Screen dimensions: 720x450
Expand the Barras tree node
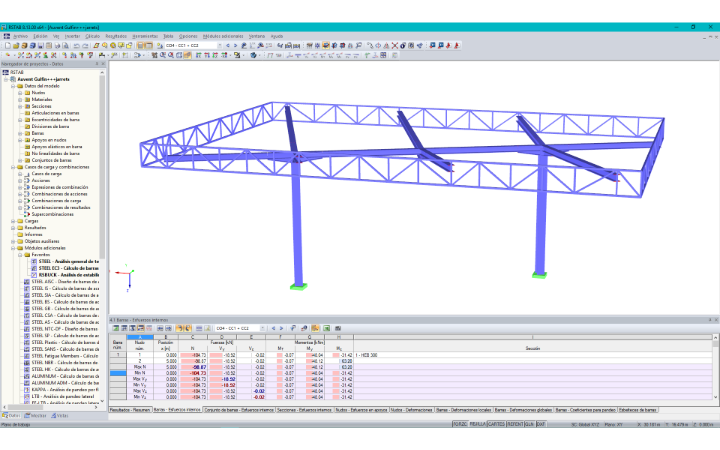(x=20, y=133)
